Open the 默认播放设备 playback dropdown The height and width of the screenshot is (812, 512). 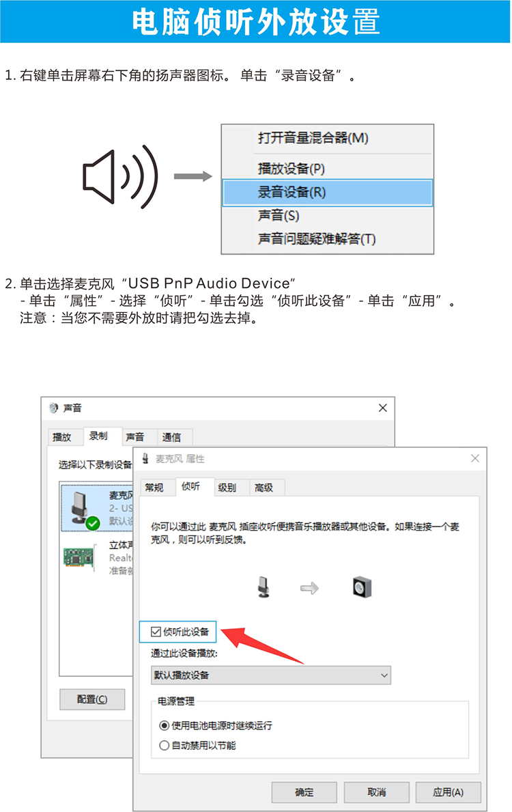point(271,675)
